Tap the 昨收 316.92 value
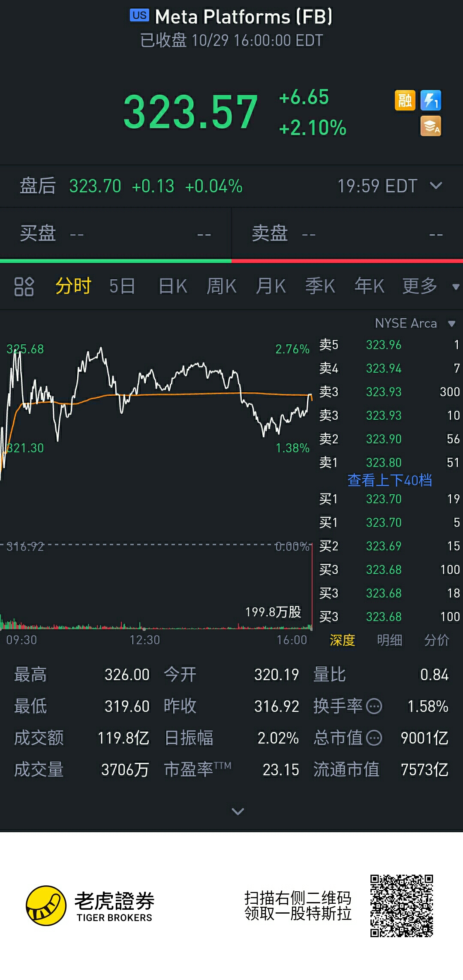The height and width of the screenshot is (980, 463). coord(277,706)
